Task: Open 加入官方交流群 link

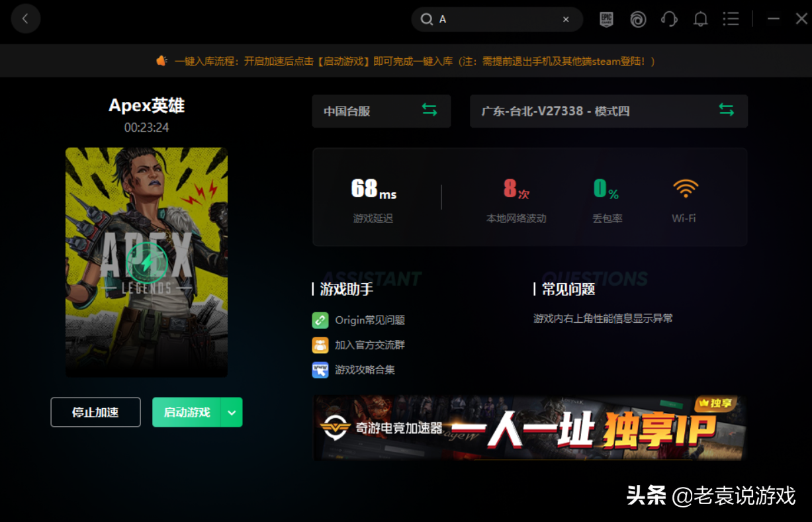Action: (x=369, y=345)
